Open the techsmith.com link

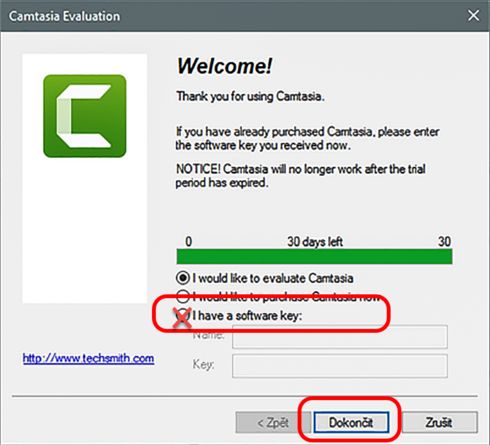[88, 358]
